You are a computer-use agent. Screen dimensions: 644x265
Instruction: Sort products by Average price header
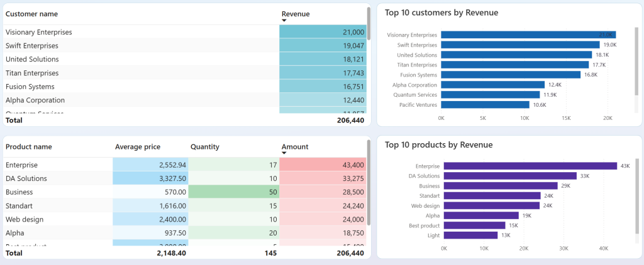point(138,147)
